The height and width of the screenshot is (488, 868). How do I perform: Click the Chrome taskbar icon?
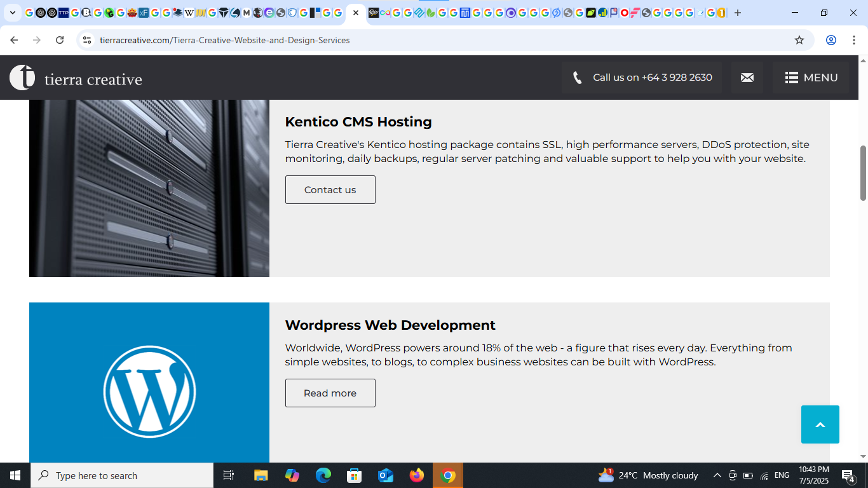tap(448, 475)
